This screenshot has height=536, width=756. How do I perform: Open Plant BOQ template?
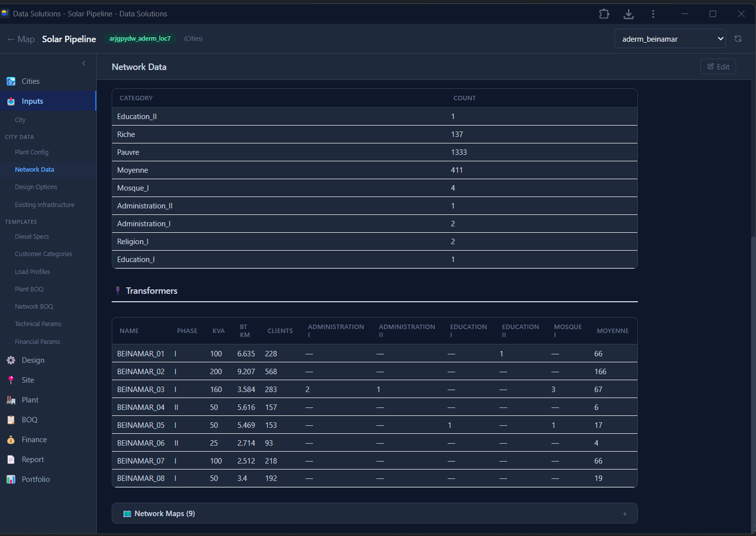29,289
